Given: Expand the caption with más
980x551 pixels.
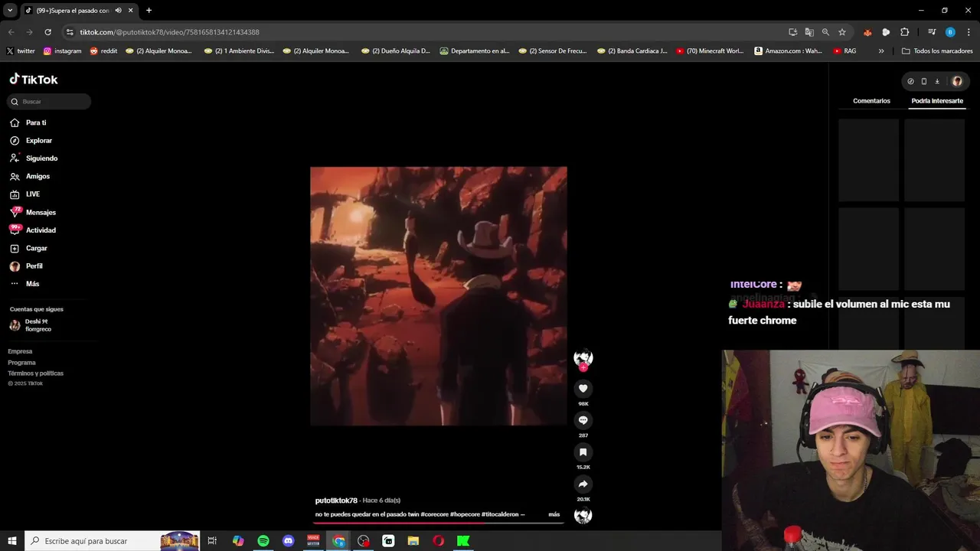Looking at the screenshot, I should [x=554, y=514].
